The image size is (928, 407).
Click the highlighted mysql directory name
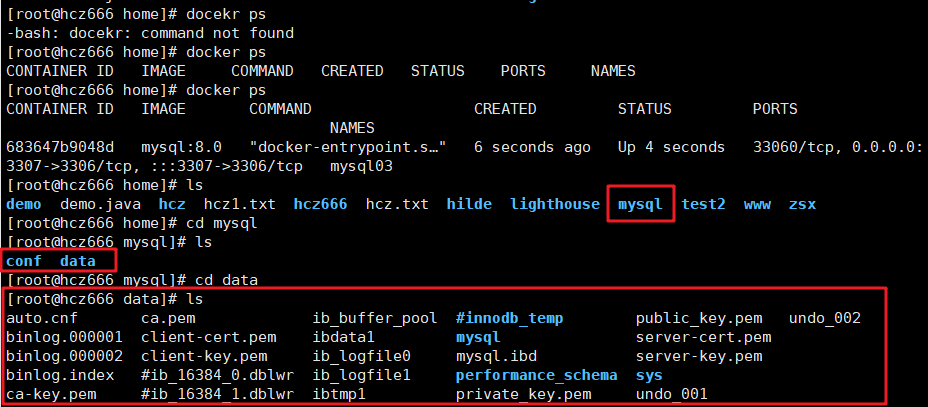pyautogui.click(x=640, y=205)
